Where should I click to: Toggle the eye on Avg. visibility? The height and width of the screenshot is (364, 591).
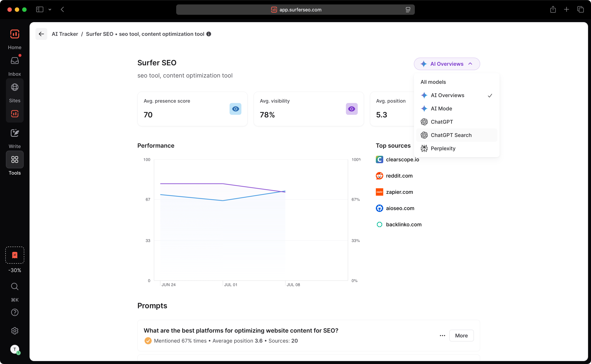(x=352, y=109)
